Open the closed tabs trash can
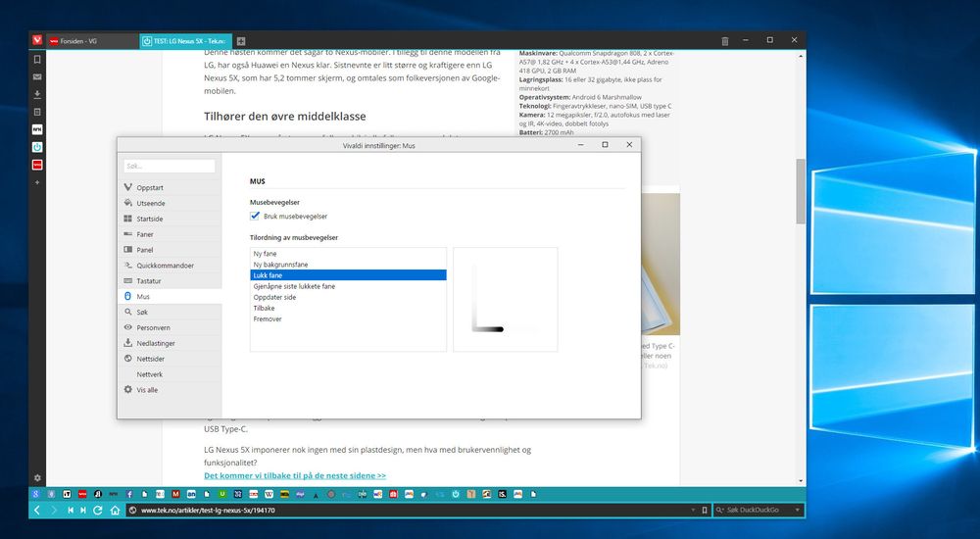The width and height of the screenshot is (980, 539). point(725,41)
